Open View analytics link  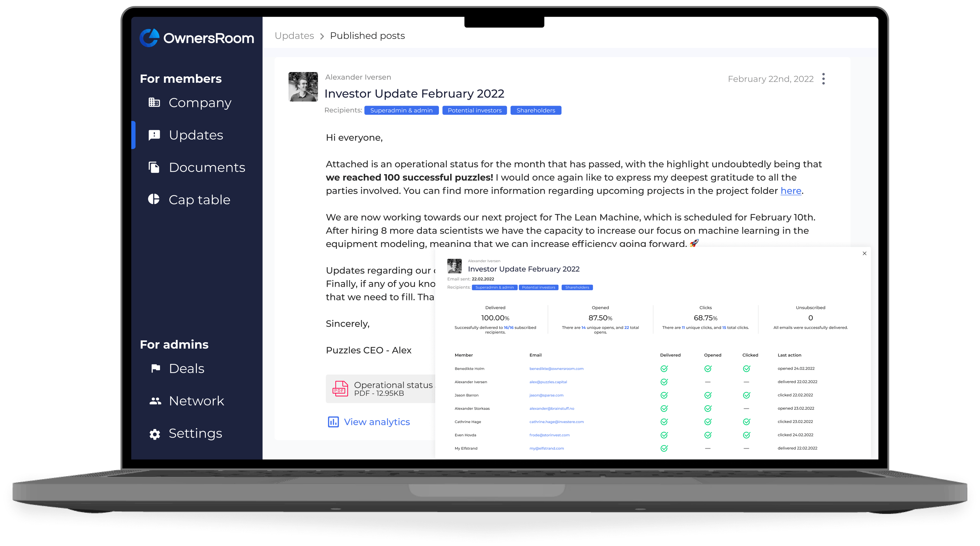coord(377,422)
